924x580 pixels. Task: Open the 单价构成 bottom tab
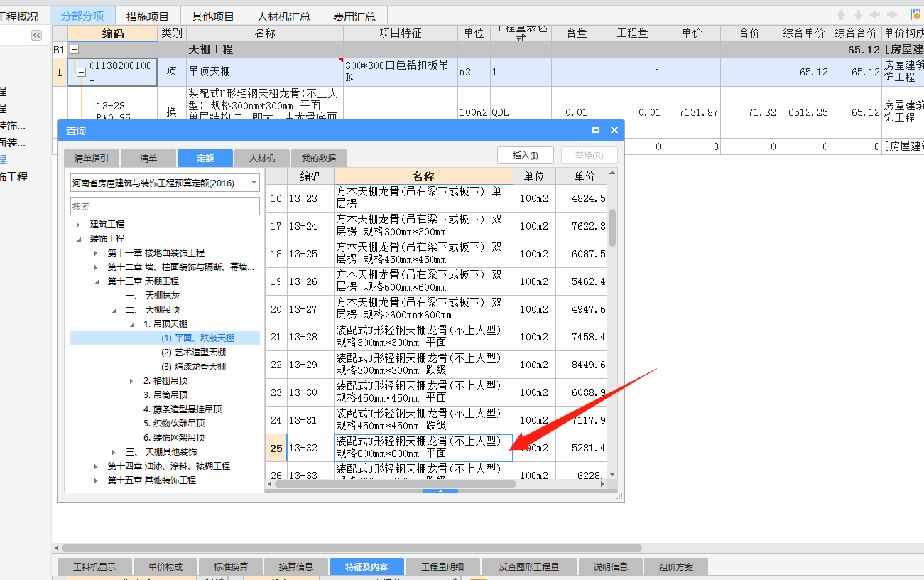point(165,566)
